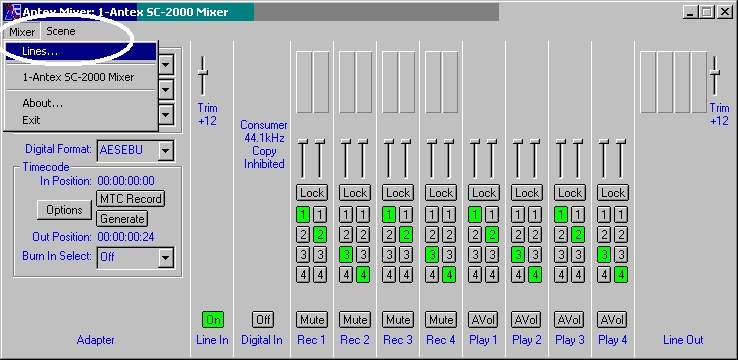Click Play 2 left volume fader
Image resolution: width=738 pixels, height=360 pixels.
pyautogui.click(x=518, y=159)
